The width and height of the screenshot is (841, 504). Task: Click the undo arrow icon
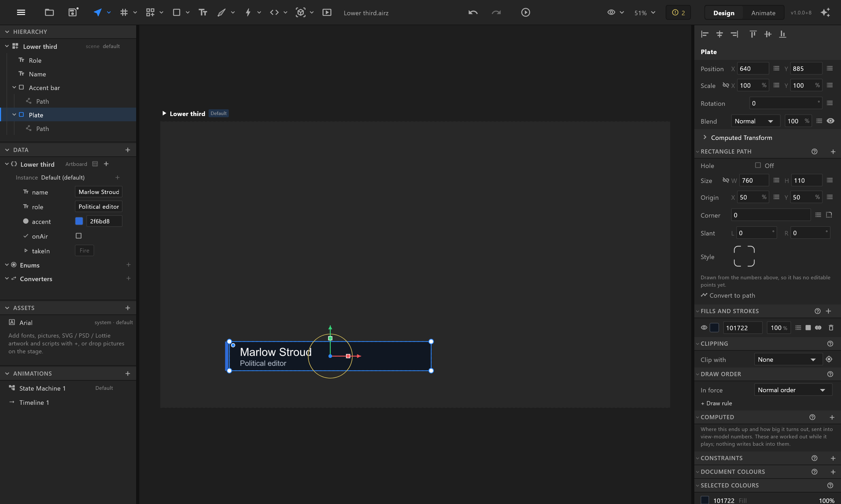[473, 13]
